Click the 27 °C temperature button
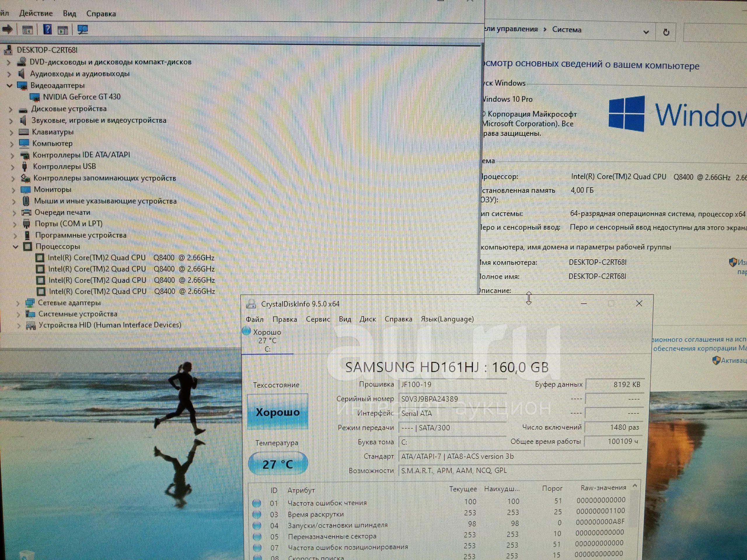Viewport: 747px width, 560px height. (x=277, y=464)
